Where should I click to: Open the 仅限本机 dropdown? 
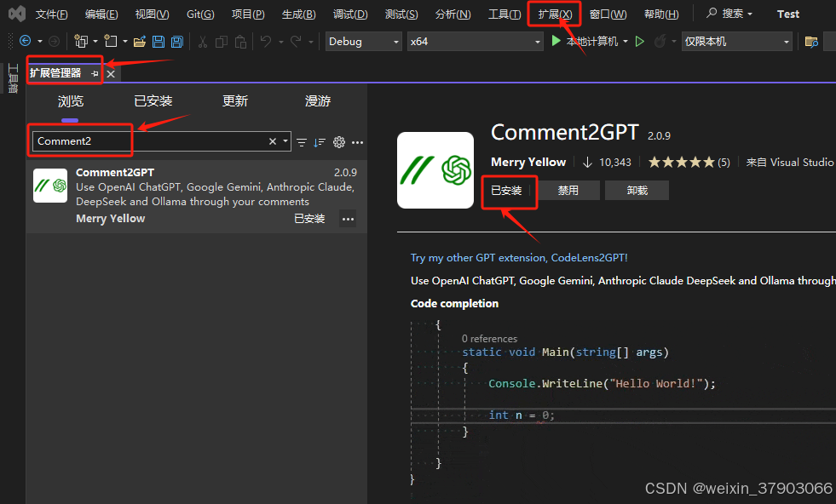point(736,42)
